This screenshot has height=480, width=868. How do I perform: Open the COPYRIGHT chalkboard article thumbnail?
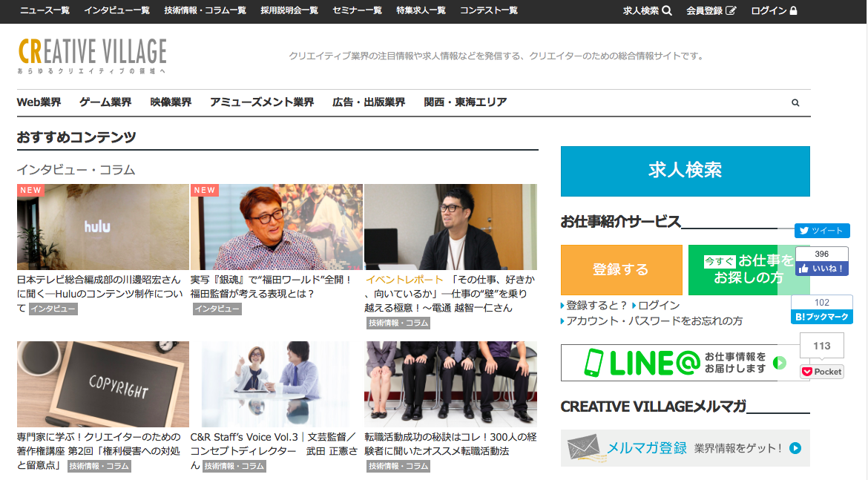coord(102,384)
